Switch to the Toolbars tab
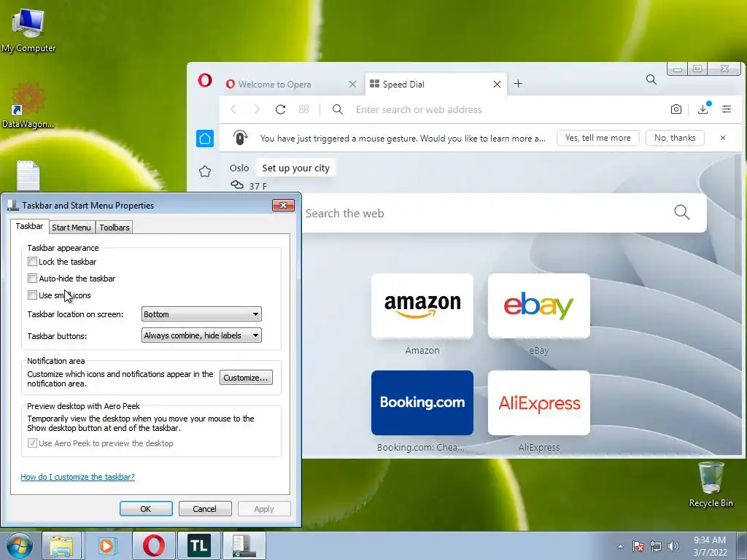This screenshot has height=560, width=747. (x=115, y=227)
